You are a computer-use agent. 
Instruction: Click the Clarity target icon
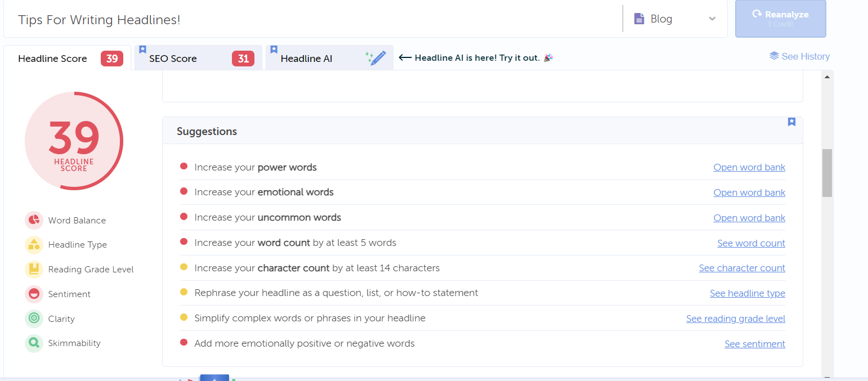pos(34,319)
